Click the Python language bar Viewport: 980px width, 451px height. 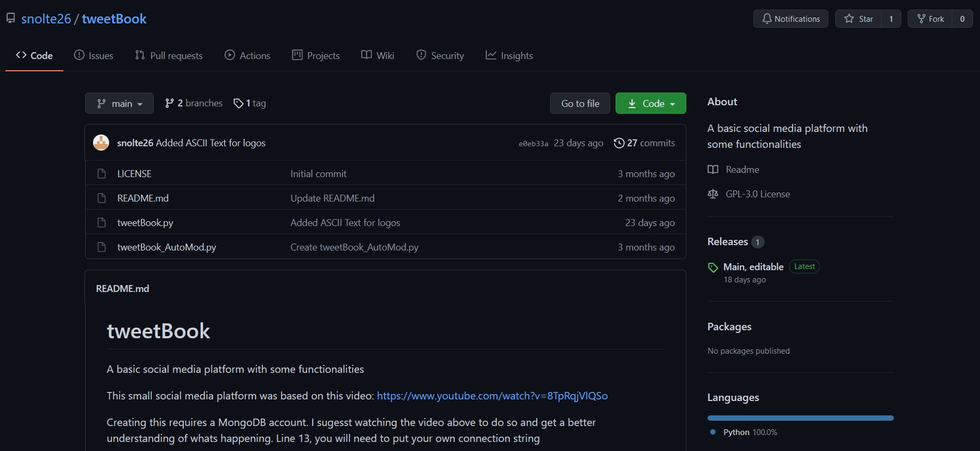click(x=801, y=418)
